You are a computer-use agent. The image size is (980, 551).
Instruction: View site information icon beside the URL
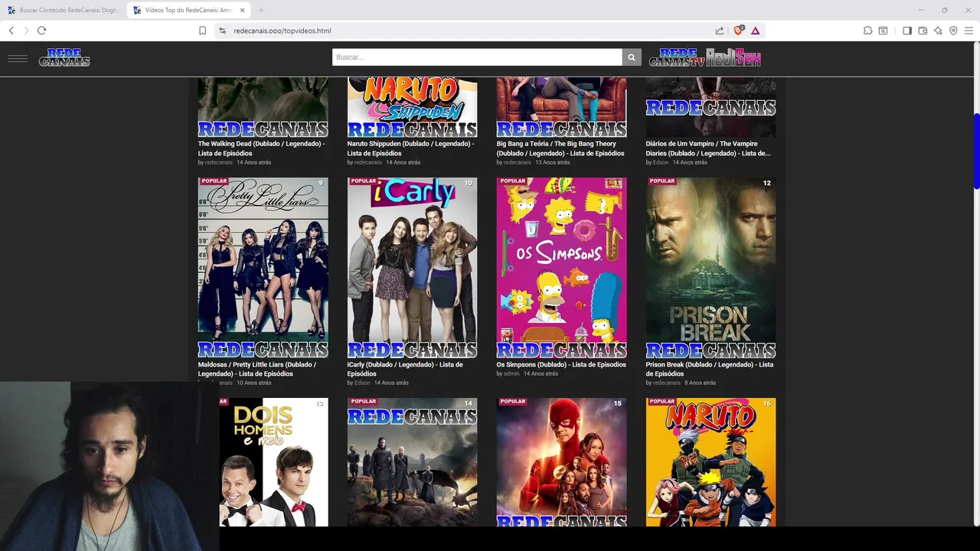coord(222,31)
